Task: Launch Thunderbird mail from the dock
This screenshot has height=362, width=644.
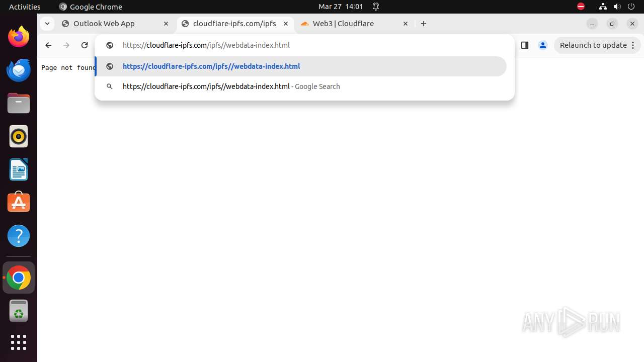Action: (19, 70)
